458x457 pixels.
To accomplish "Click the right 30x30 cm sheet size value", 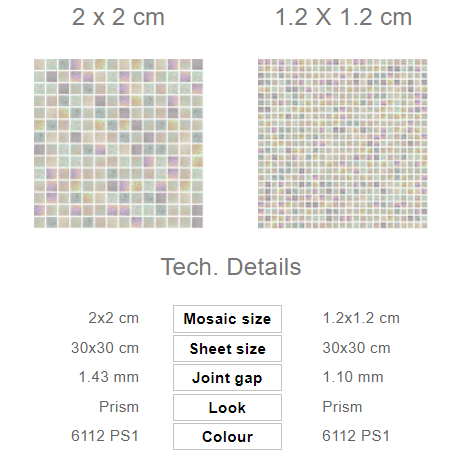I will coord(356,348).
